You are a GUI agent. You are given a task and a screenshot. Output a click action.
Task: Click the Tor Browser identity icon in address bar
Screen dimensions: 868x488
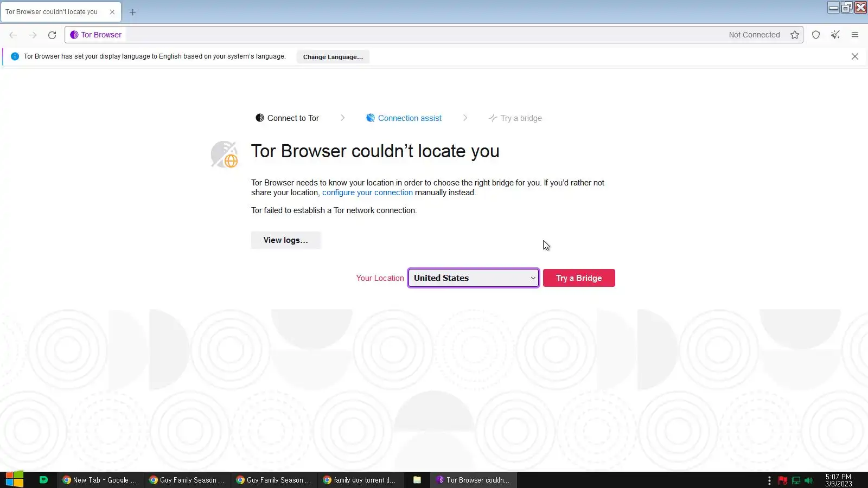[x=74, y=35]
